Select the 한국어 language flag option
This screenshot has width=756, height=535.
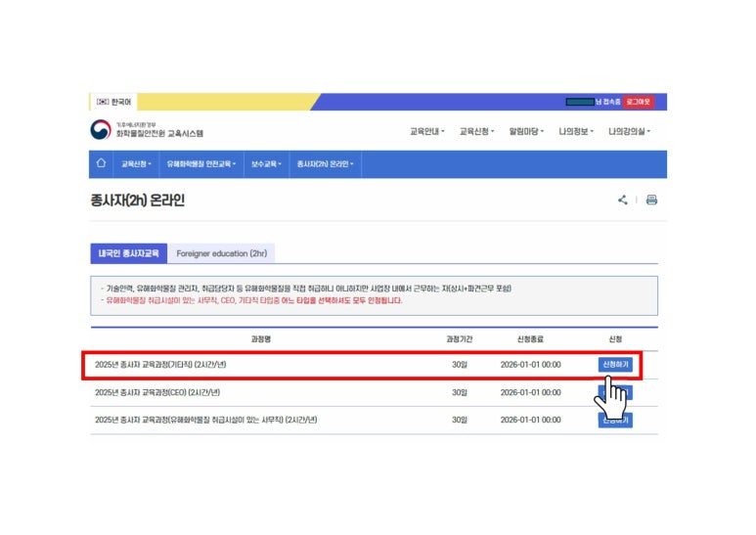coord(113,102)
